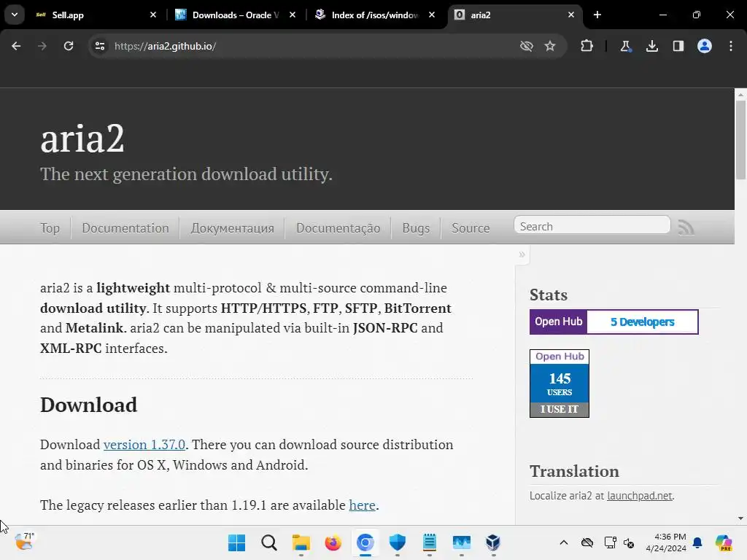Open Chrome Labs flask icon
Screen dimensions: 747x560
(x=625, y=46)
